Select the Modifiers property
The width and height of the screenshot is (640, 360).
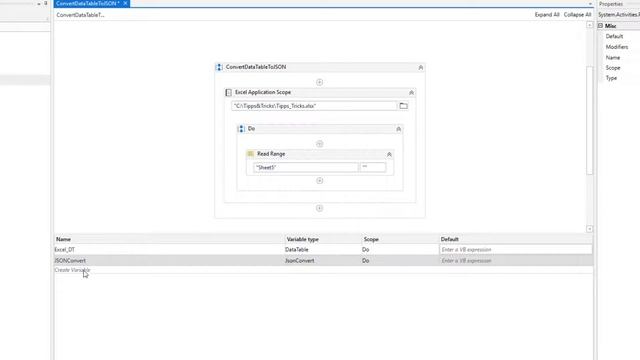point(617,47)
